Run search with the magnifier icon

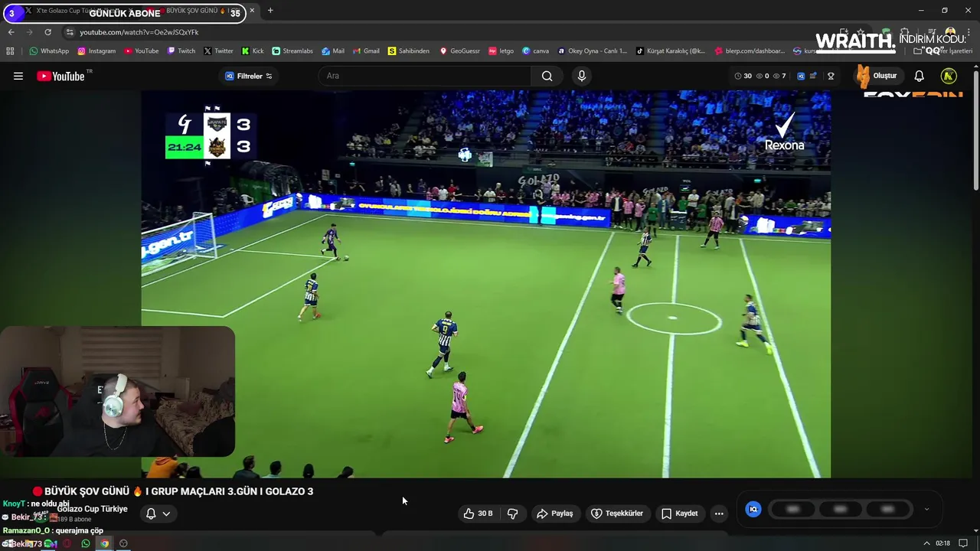pos(547,76)
